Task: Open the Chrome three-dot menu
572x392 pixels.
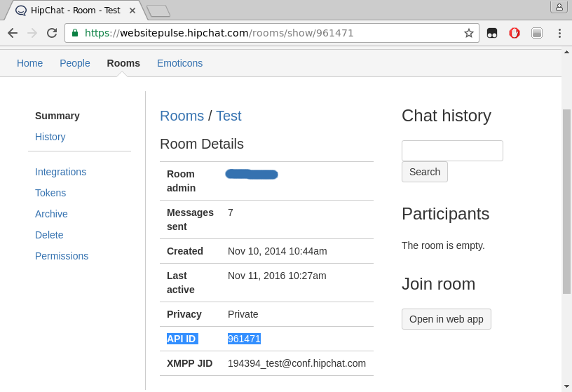Action: pos(559,33)
